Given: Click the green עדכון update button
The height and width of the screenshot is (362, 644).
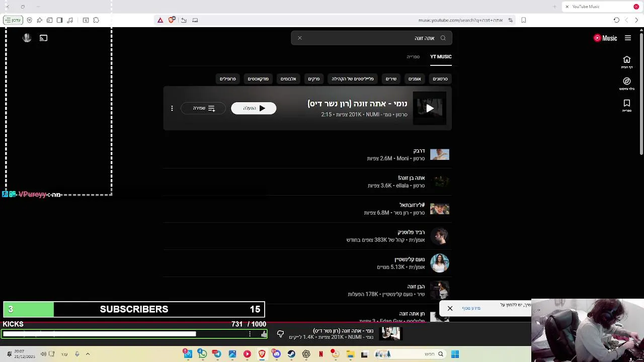Looking at the screenshot, I should click(x=13, y=20).
